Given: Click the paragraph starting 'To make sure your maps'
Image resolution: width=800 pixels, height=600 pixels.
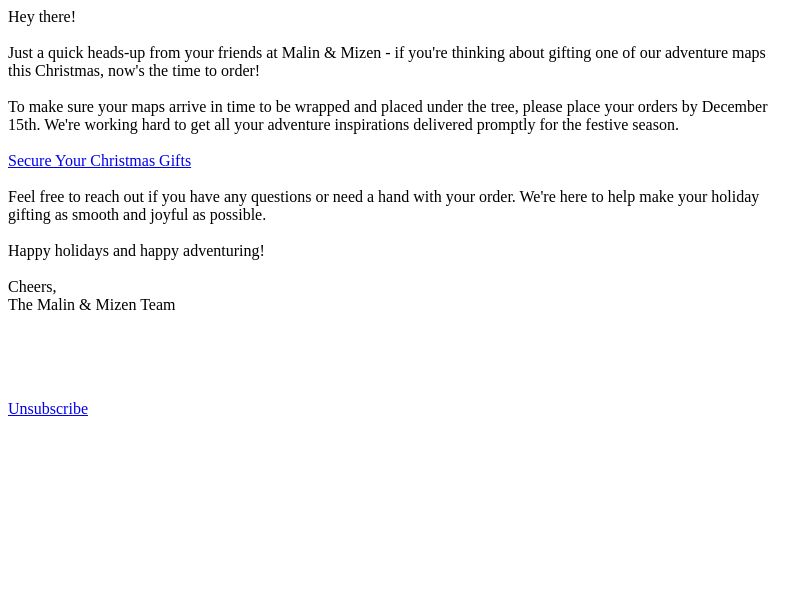Looking at the screenshot, I should (x=388, y=116).
